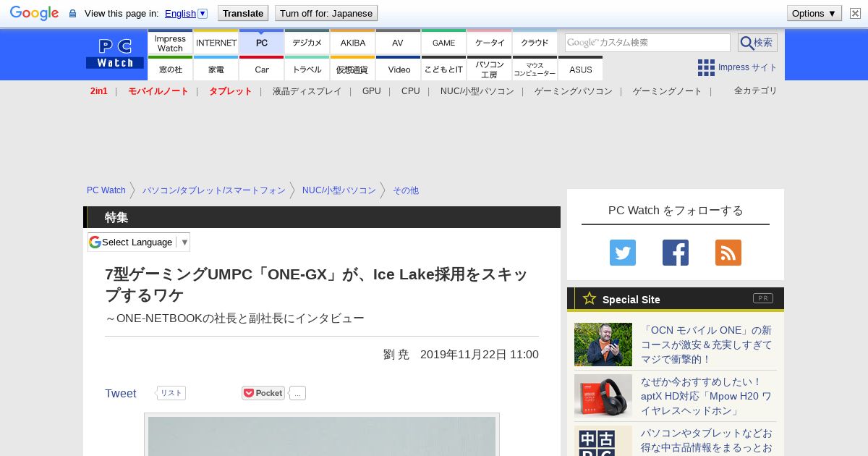Viewport: 868px width, 456px height.
Task: Read the aptX HD Mpow H20 article link
Action: coord(707,396)
